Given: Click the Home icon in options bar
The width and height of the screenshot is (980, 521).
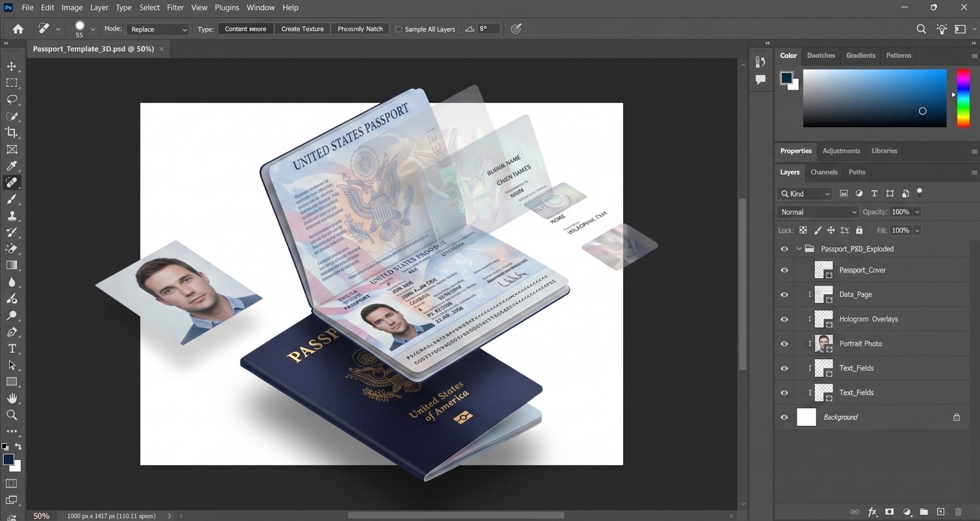Looking at the screenshot, I should [x=18, y=29].
